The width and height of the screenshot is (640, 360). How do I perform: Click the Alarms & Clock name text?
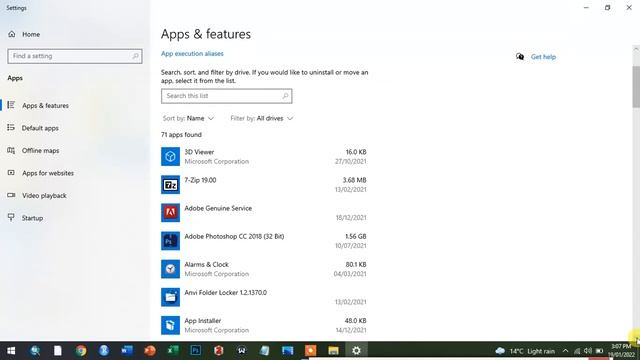207,264
